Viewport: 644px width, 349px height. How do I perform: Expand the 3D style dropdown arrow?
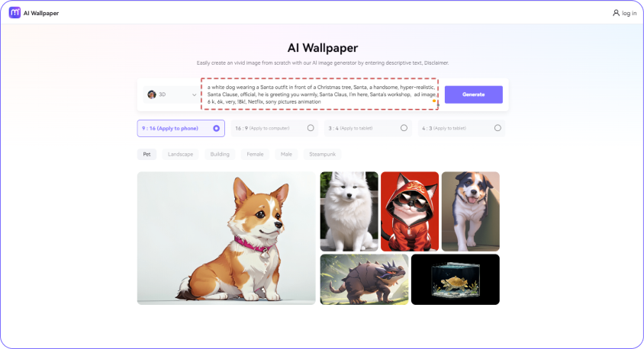195,94
